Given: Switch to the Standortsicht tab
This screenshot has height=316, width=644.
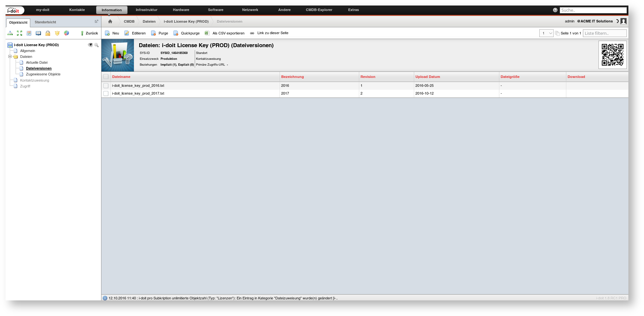Looking at the screenshot, I should click(45, 22).
